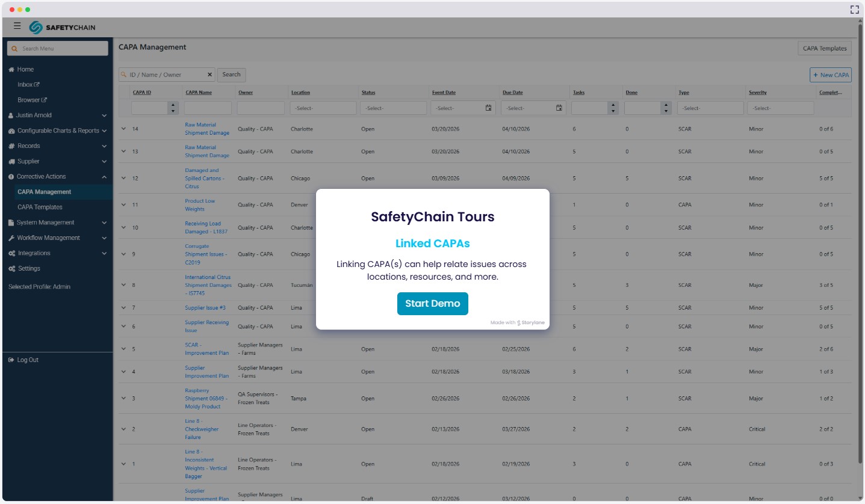Click the Configurable Charts & Reports icon
Image resolution: width=865 pixels, height=504 pixels.
(x=11, y=131)
